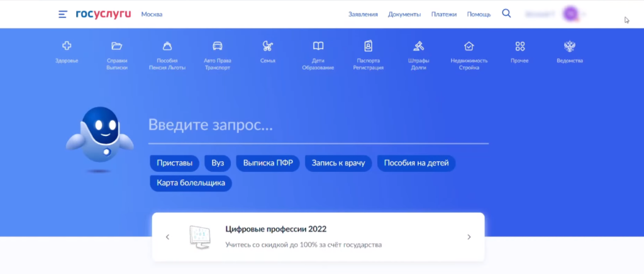Select the Выписка ПФР suggestion chip

pyautogui.click(x=268, y=163)
